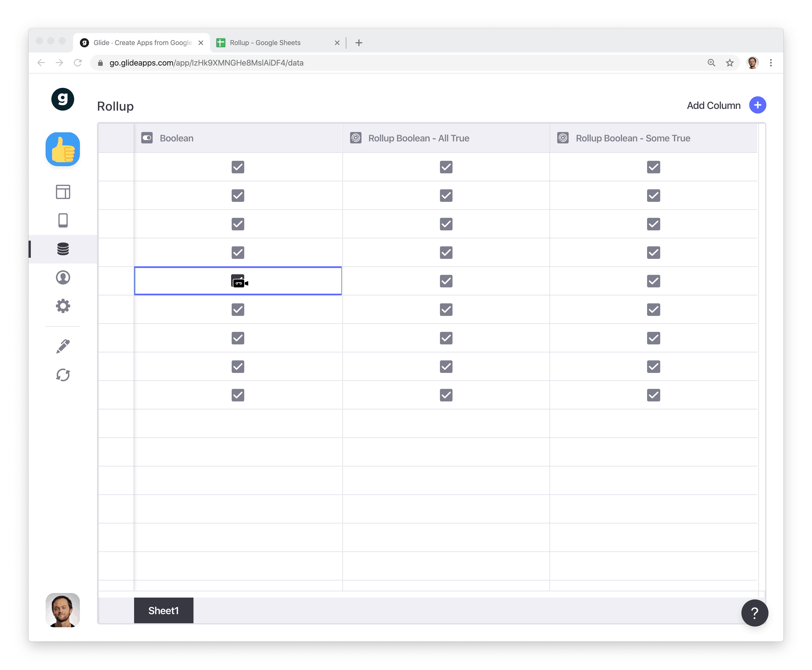This screenshot has width=812, height=670.
Task: Click the browser address bar URL
Action: click(x=206, y=63)
